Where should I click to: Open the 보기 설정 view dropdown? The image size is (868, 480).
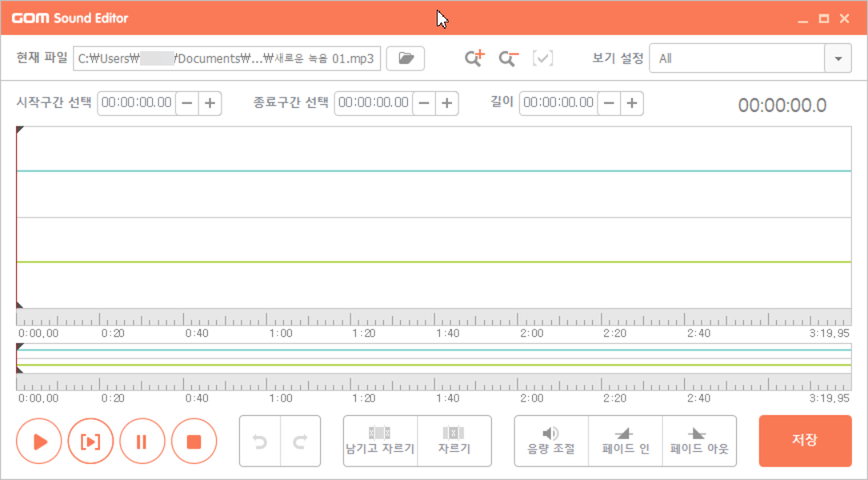838,58
